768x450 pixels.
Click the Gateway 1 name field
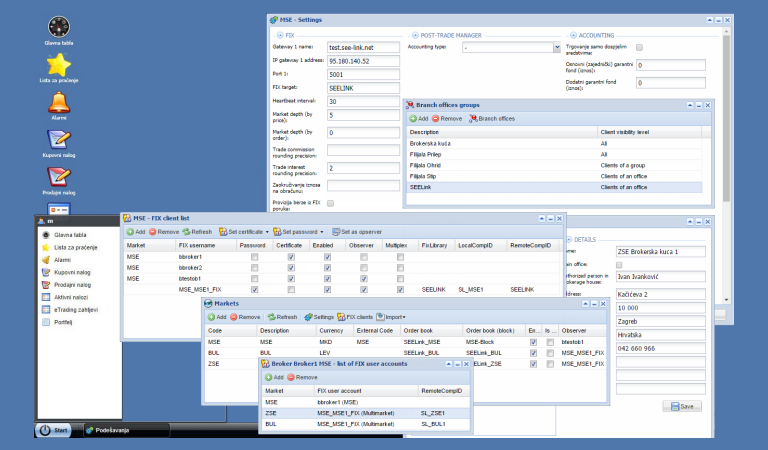363,47
